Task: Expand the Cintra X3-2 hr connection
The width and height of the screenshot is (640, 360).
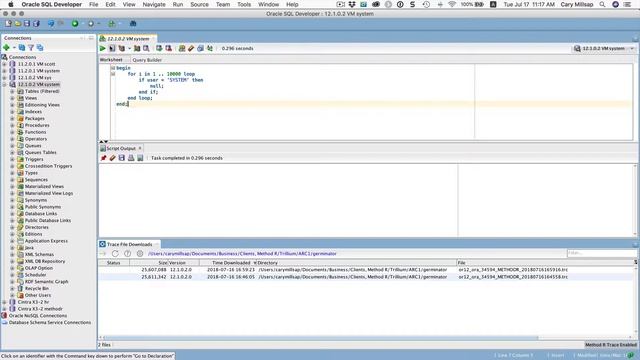Action: (x=4, y=302)
